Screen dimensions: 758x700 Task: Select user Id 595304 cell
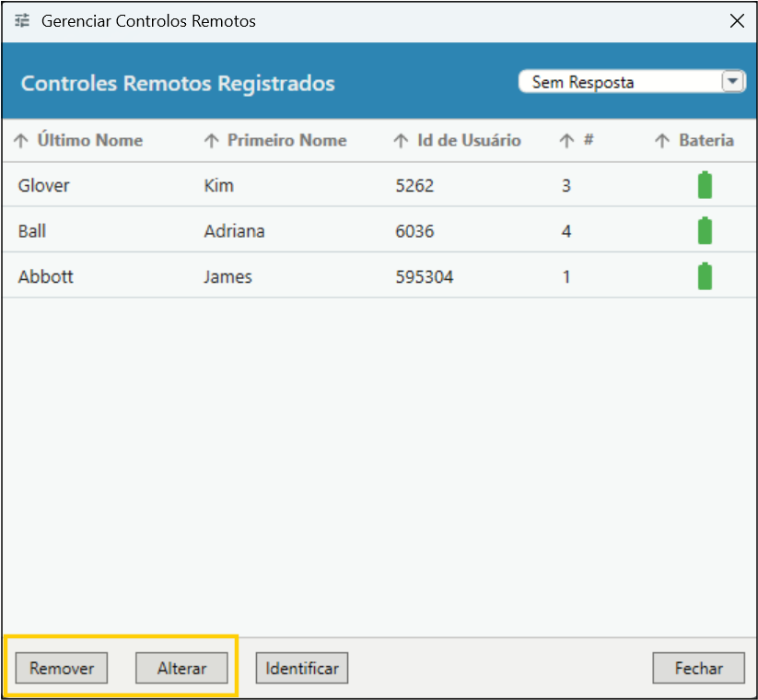pyautogui.click(x=424, y=276)
